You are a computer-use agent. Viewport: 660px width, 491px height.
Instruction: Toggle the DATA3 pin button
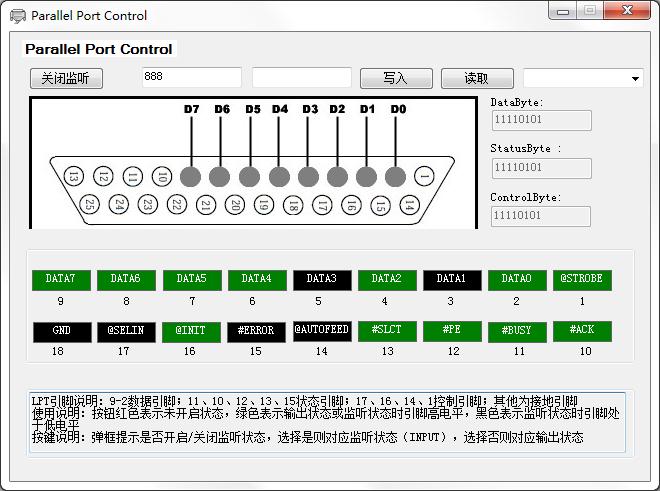coord(322,280)
